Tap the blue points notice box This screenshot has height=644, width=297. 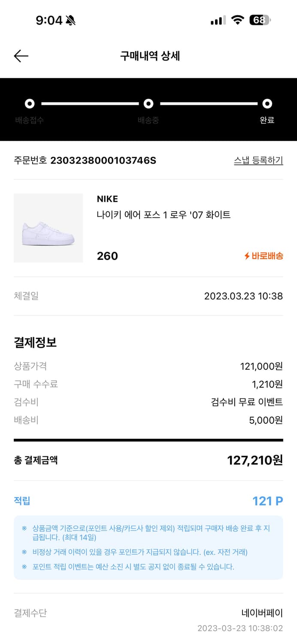tap(148, 547)
